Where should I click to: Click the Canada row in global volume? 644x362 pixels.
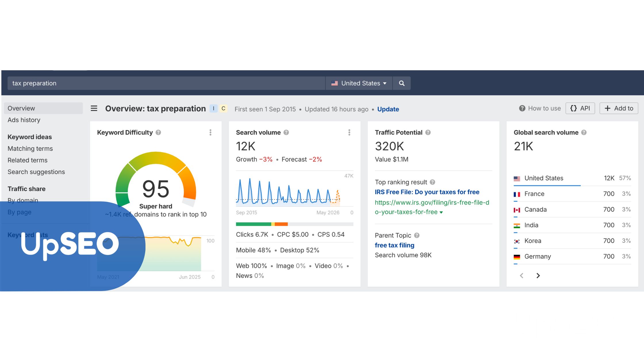tap(572, 209)
